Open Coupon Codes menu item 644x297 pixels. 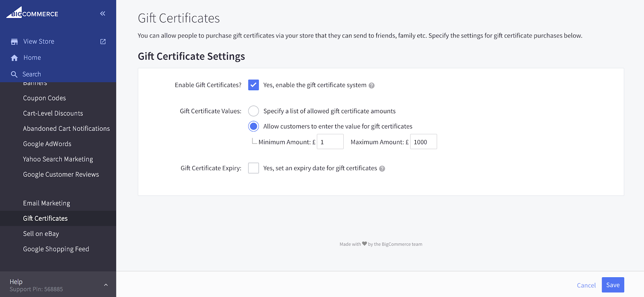pos(44,98)
